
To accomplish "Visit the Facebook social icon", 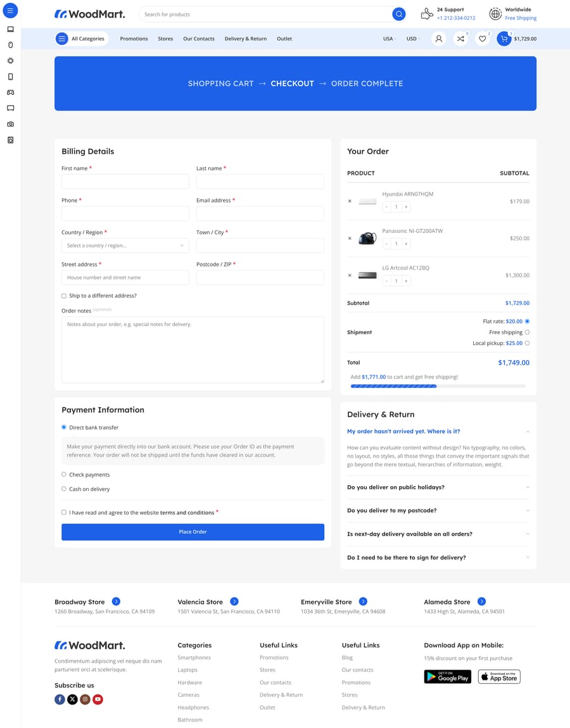I will pos(60,700).
